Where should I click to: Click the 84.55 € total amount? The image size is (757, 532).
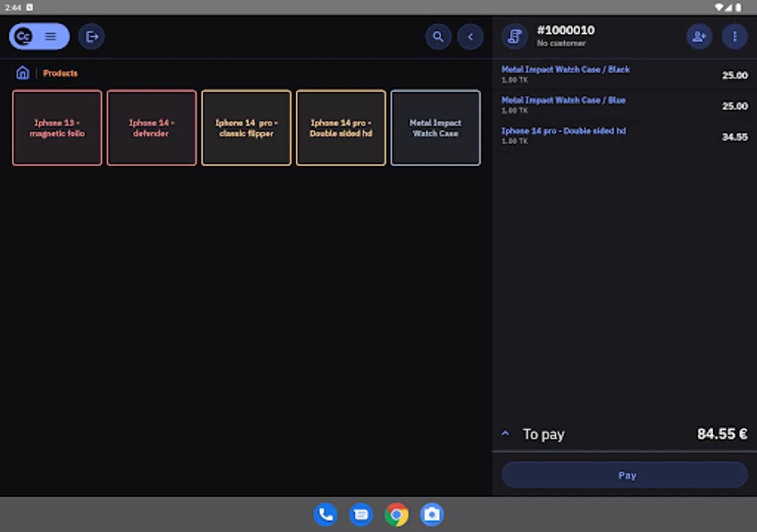coord(722,434)
